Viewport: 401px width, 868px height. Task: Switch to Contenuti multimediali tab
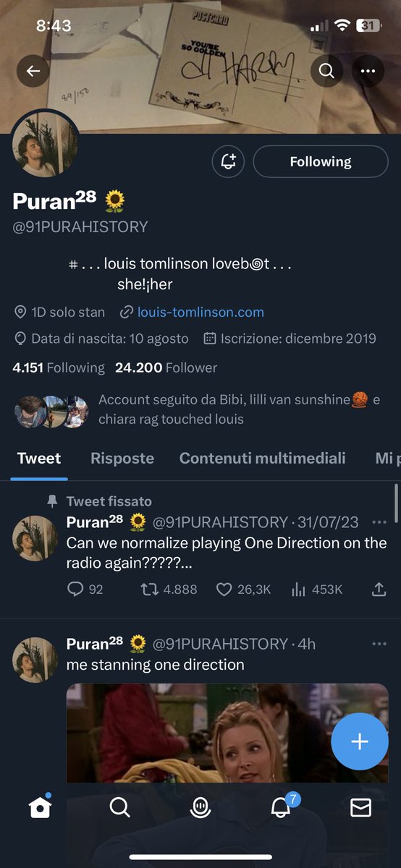pyautogui.click(x=262, y=458)
